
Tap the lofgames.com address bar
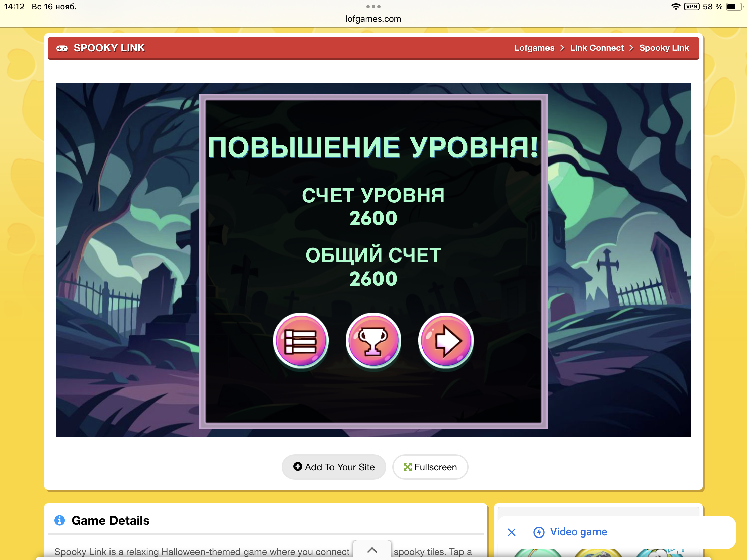pos(373,19)
